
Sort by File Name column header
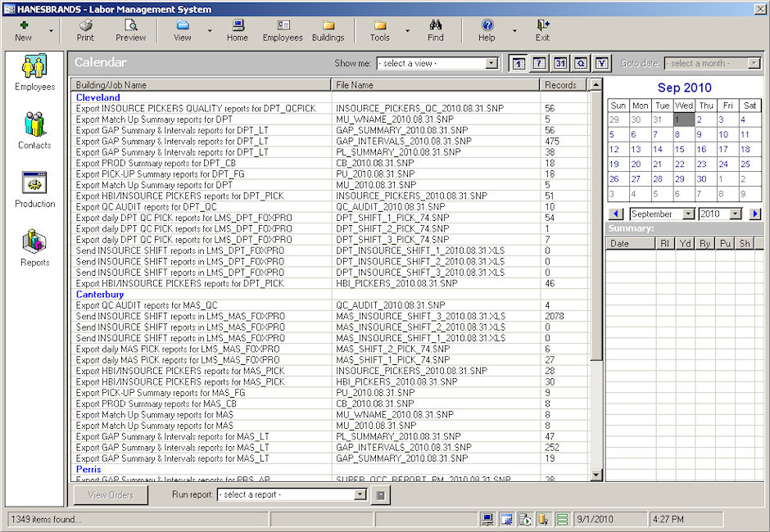435,85
